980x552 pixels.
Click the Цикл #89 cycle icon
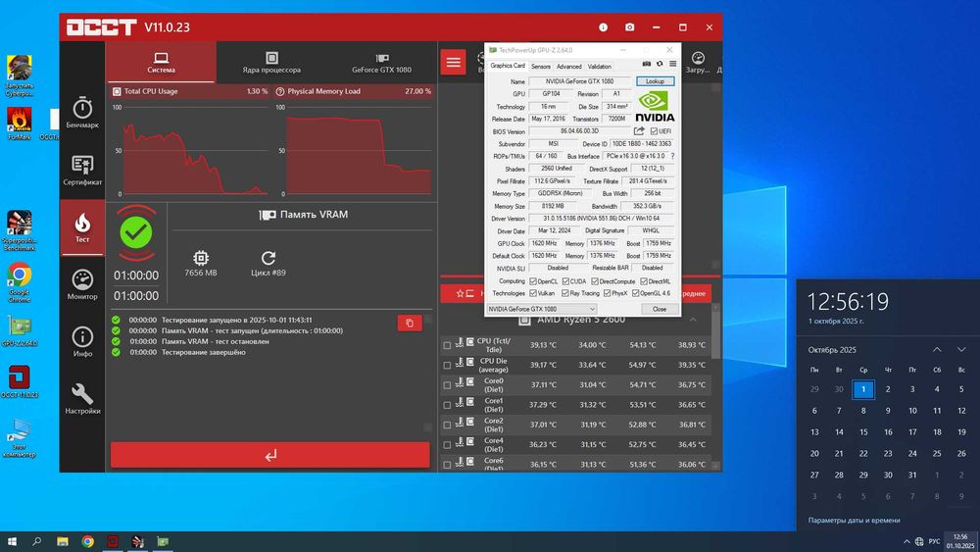(269, 258)
